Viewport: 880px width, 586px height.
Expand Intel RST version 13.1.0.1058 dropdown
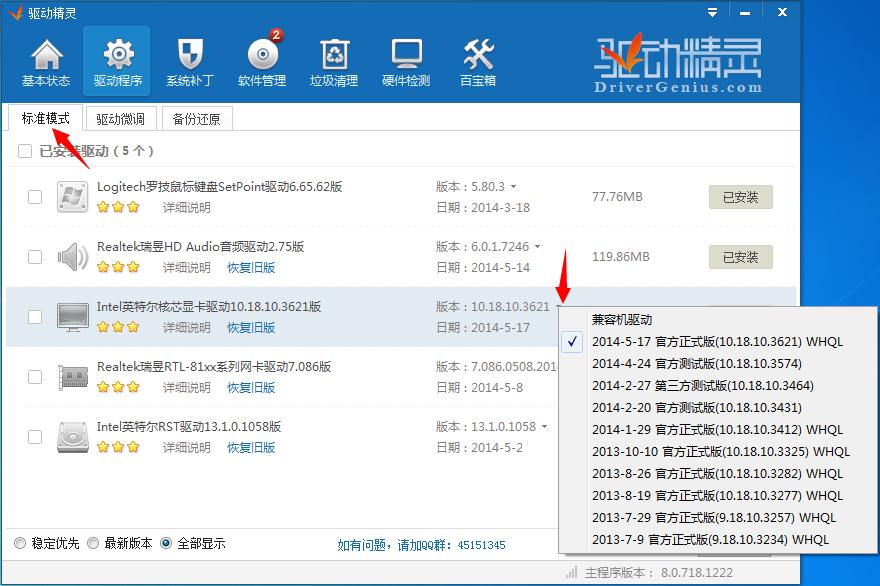click(x=543, y=427)
